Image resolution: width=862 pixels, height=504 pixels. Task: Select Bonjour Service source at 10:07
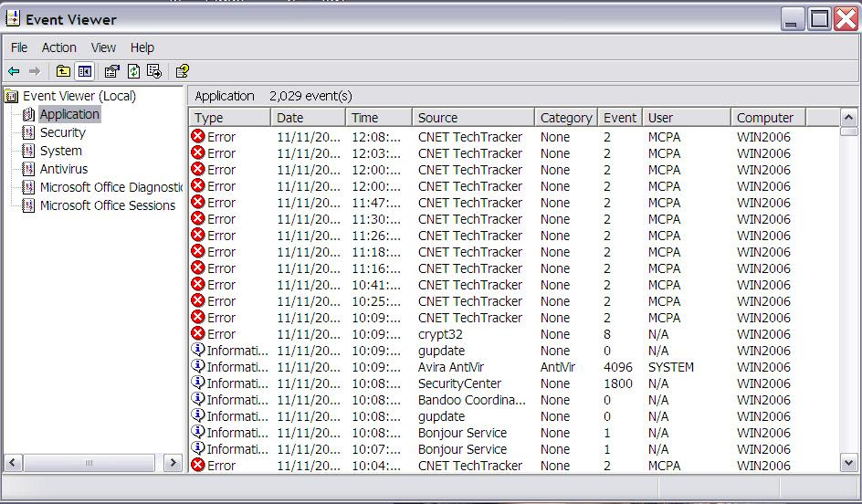point(462,449)
